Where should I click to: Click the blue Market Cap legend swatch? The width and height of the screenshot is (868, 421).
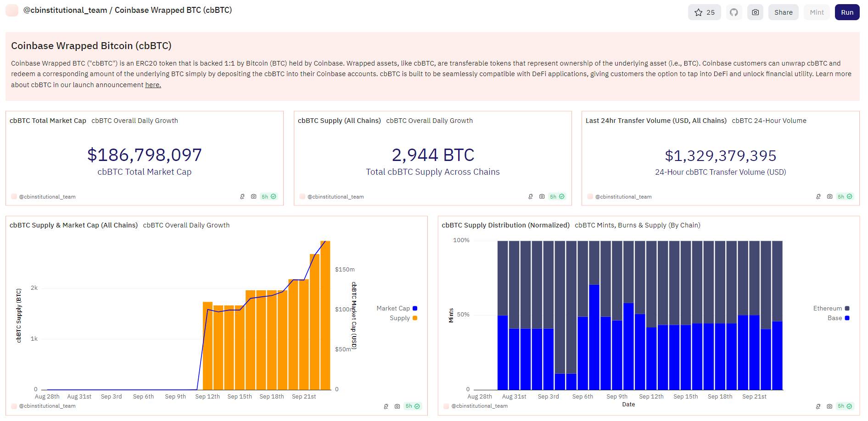pyautogui.click(x=415, y=309)
